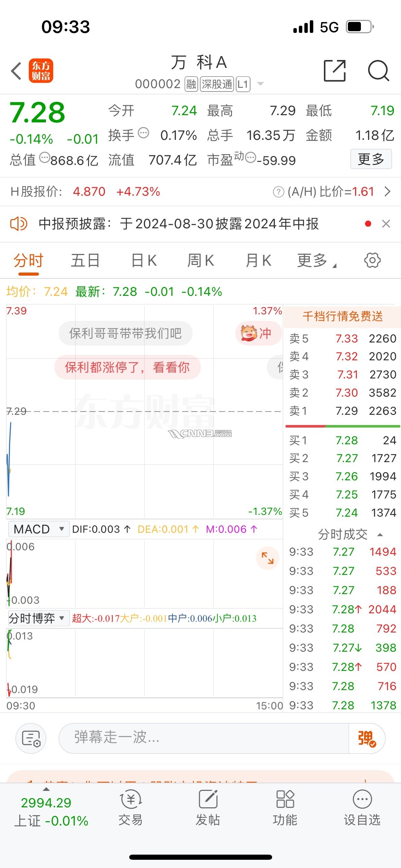Tap the 买1 order row at 7.28

(x=342, y=441)
